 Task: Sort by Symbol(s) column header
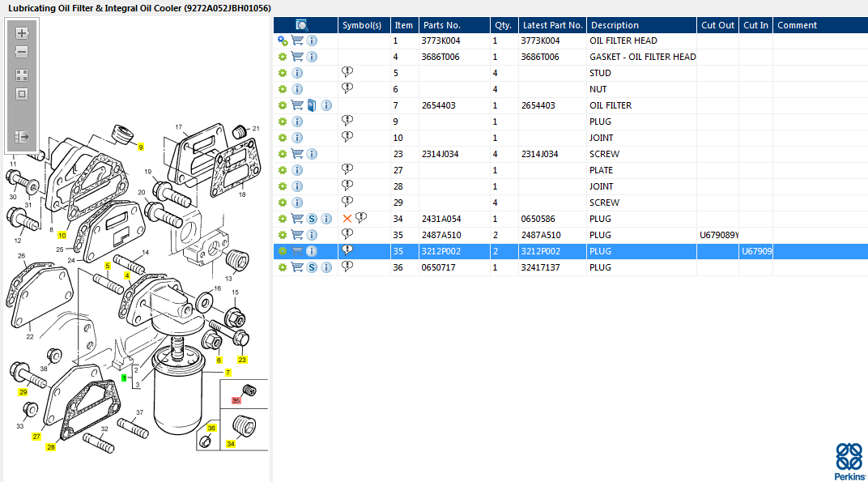tap(362, 25)
